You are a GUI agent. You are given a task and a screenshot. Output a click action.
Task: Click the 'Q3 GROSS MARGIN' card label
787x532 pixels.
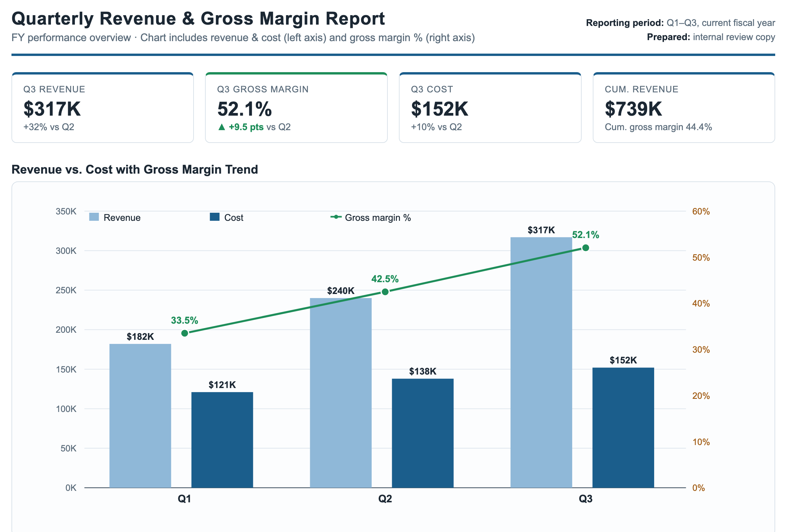point(263,89)
